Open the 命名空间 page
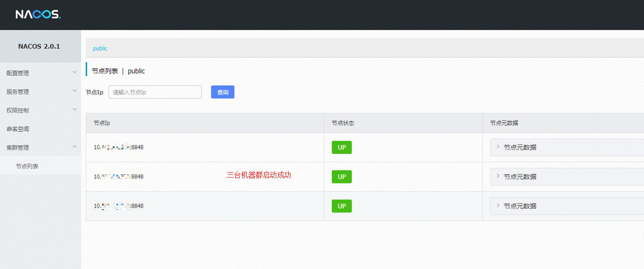The width and height of the screenshot is (644, 269). click(x=17, y=129)
